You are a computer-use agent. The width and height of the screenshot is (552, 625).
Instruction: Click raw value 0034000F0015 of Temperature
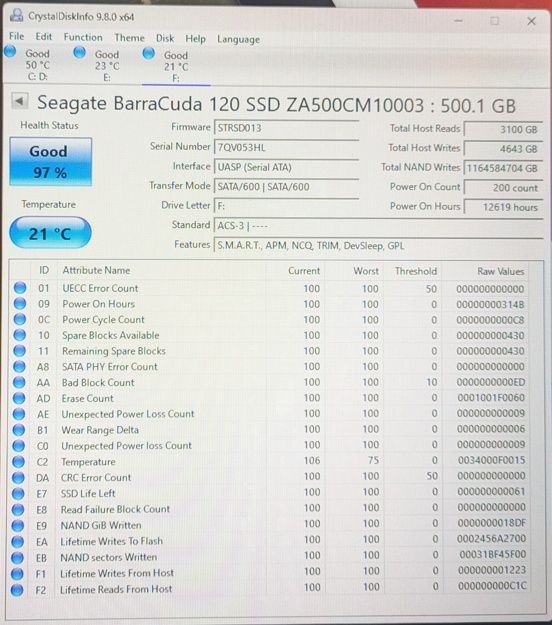click(x=491, y=460)
